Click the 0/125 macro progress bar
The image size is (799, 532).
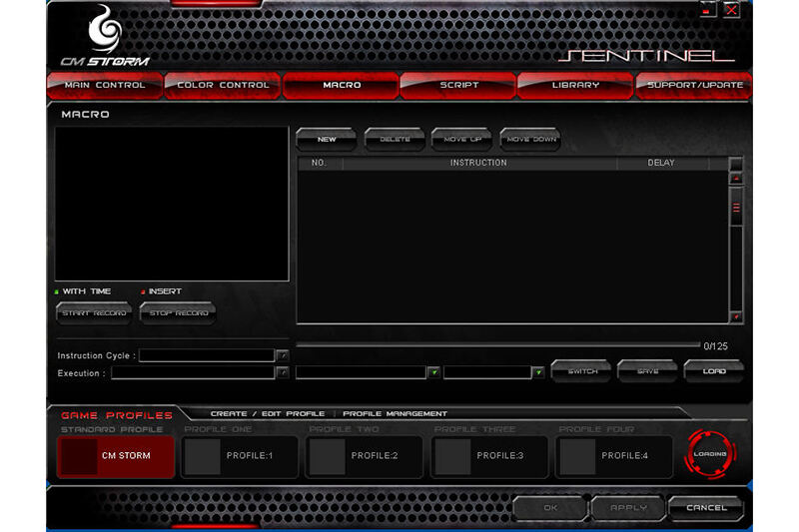[x=497, y=345]
